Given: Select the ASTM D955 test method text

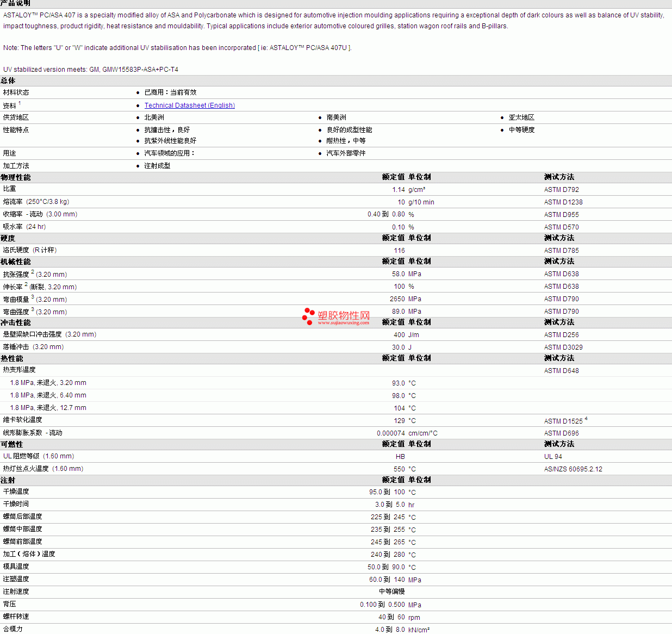Looking at the screenshot, I should click(562, 215).
